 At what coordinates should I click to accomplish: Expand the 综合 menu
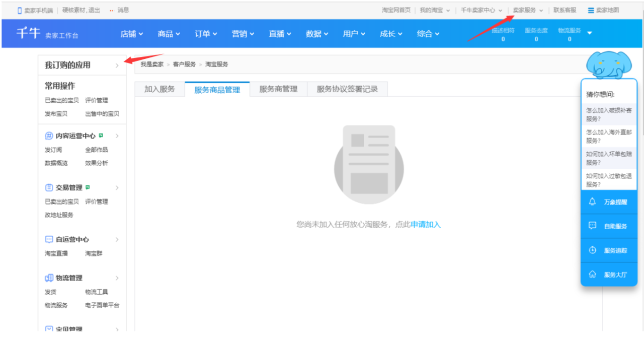428,34
